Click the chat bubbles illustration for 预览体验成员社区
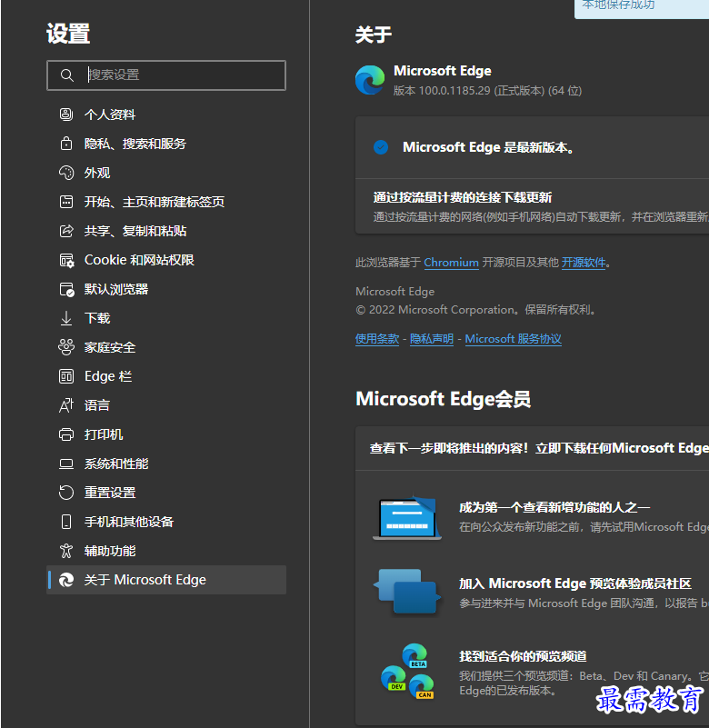 [x=407, y=592]
